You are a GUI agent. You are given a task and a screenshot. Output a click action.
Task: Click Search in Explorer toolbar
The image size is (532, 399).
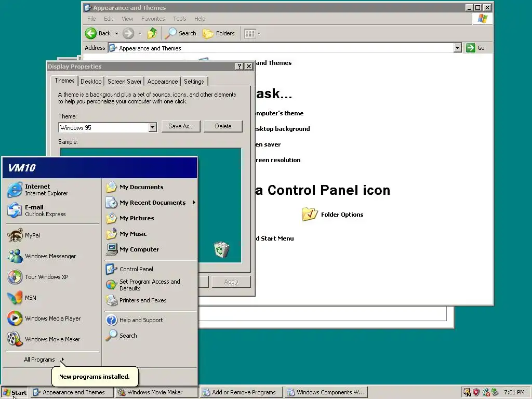tap(180, 33)
